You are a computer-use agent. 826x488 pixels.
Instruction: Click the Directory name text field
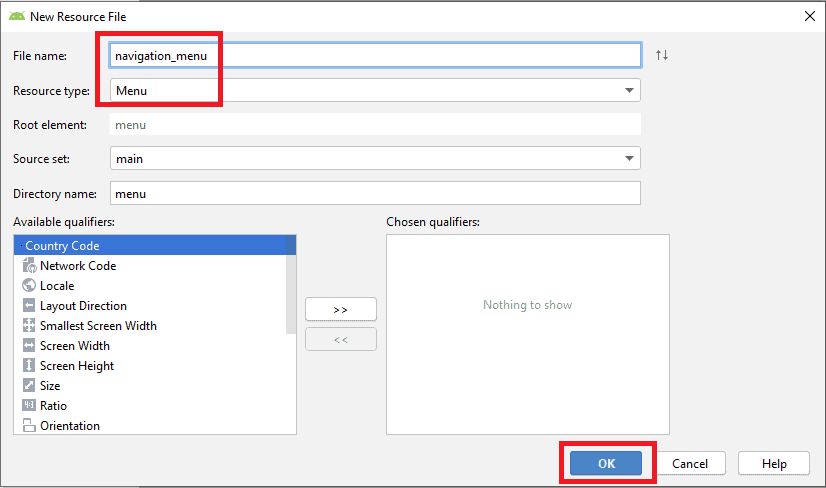(x=374, y=193)
